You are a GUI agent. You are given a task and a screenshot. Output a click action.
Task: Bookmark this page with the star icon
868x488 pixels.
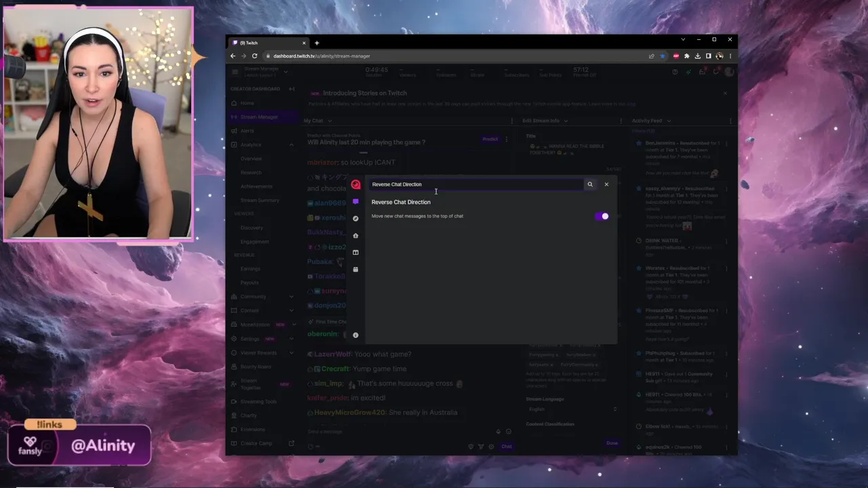click(x=663, y=56)
